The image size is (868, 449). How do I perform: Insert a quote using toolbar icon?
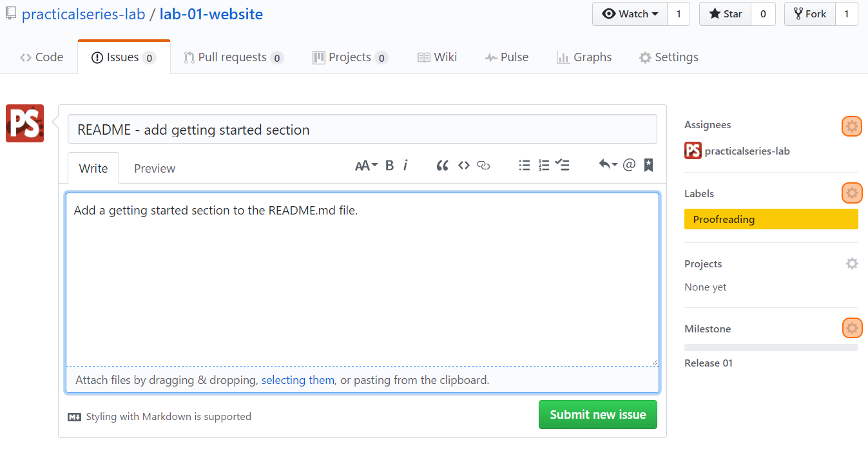[x=442, y=166]
